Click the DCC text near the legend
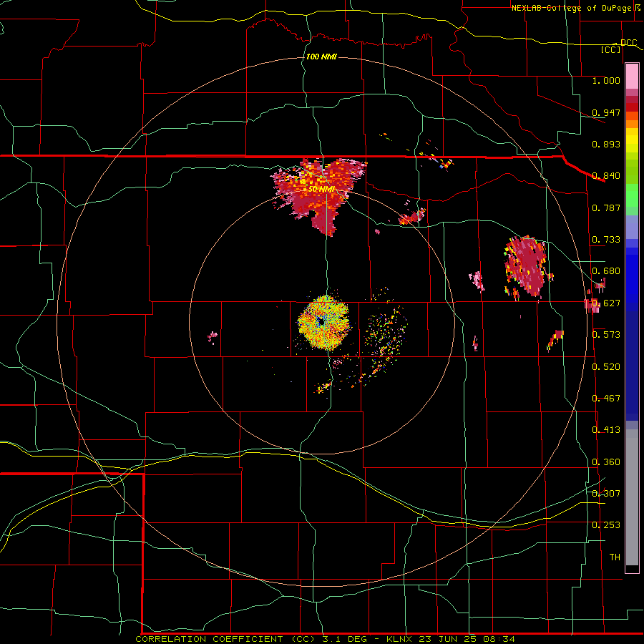Viewport: 644px width, 644px height. click(x=628, y=43)
